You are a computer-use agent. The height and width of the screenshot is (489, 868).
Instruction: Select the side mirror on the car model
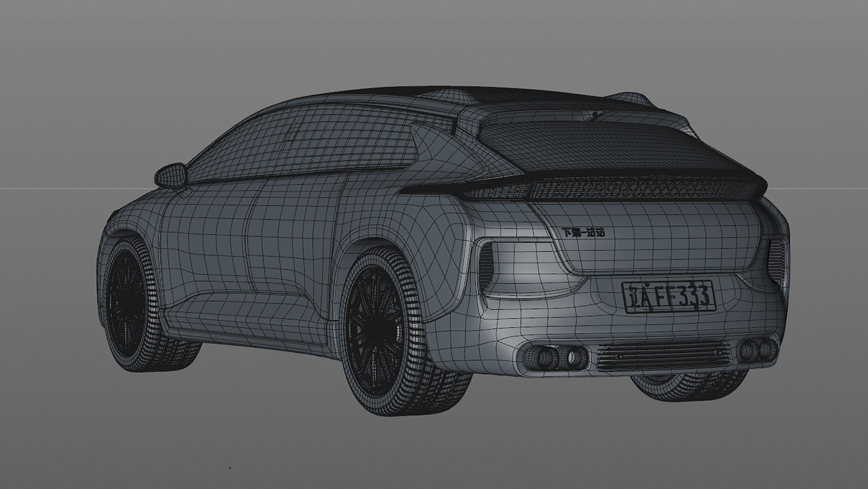[x=171, y=176]
